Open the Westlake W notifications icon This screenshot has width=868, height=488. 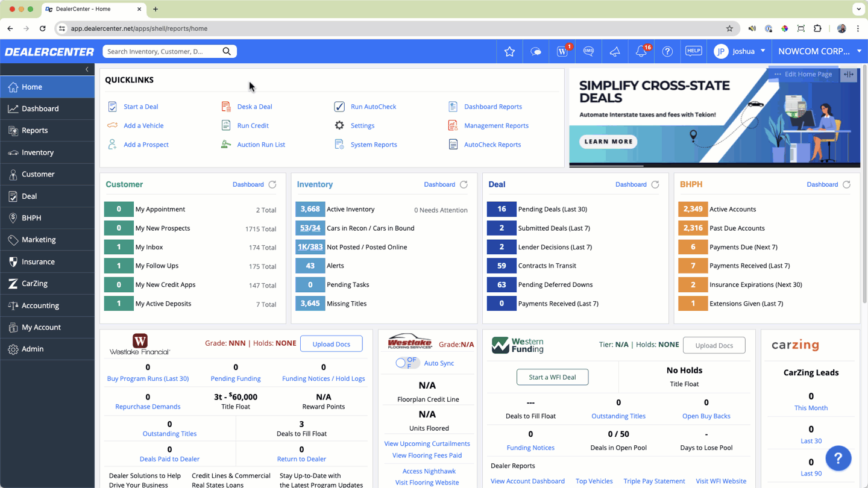(x=562, y=52)
